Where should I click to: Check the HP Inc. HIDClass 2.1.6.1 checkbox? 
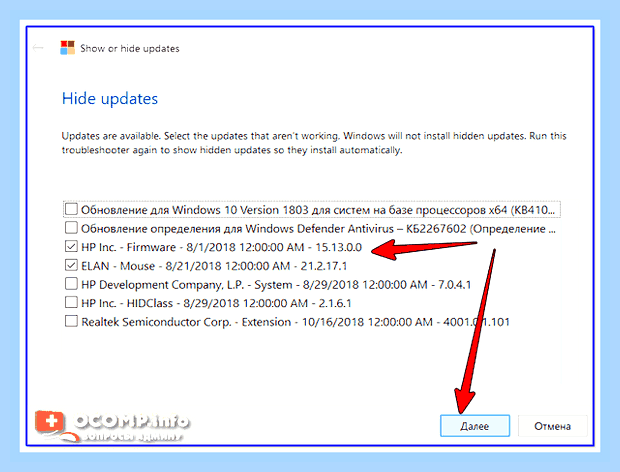pos(71,302)
